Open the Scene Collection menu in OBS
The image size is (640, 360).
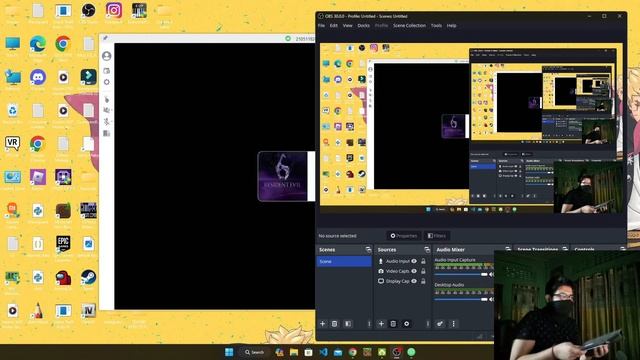click(x=409, y=25)
